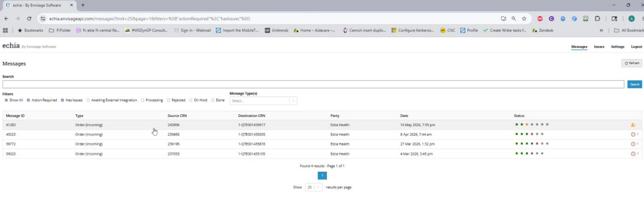Click into the message Search field
Screen dimensions: 644x207
pyautogui.click(x=313, y=84)
